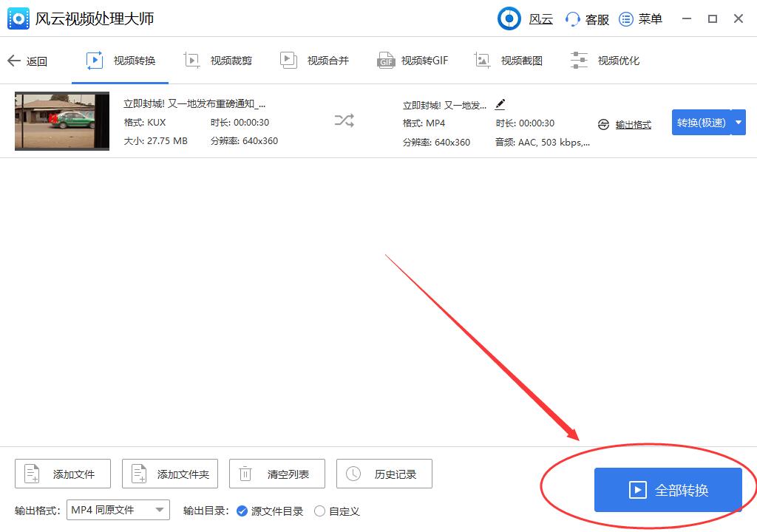Select the 视频合并 merge tool
The image size is (757, 532).
(x=314, y=61)
